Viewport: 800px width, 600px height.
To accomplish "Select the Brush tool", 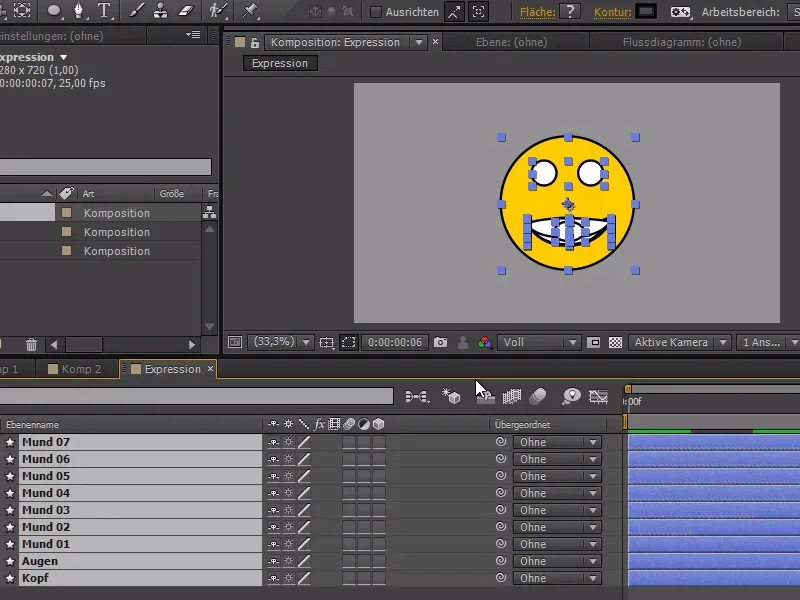I will 136,11.
